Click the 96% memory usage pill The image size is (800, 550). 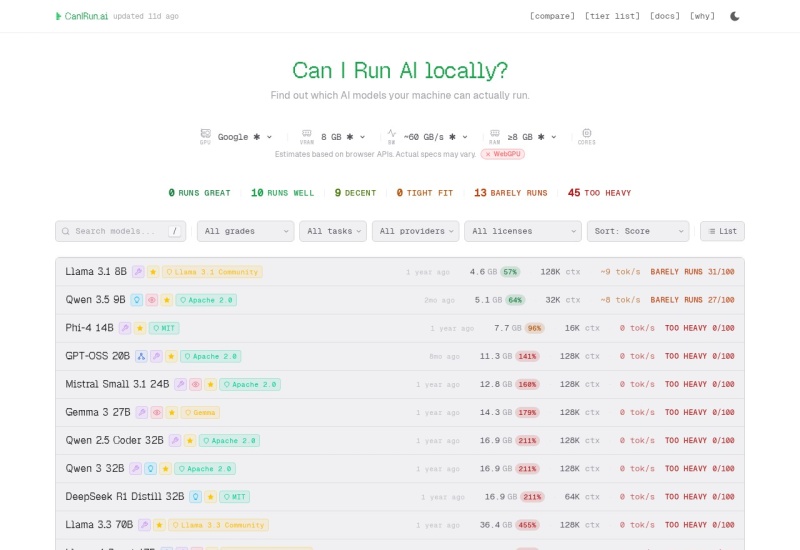click(534, 328)
